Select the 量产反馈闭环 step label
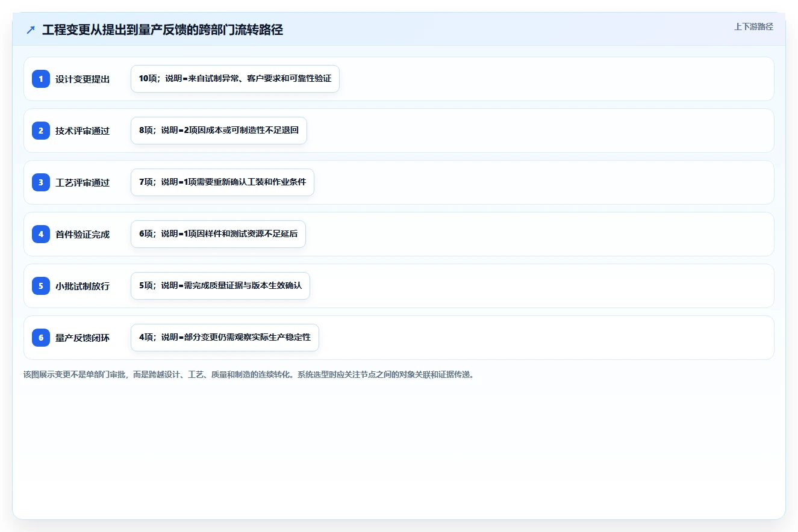This screenshot has height=532, width=798. point(83,338)
